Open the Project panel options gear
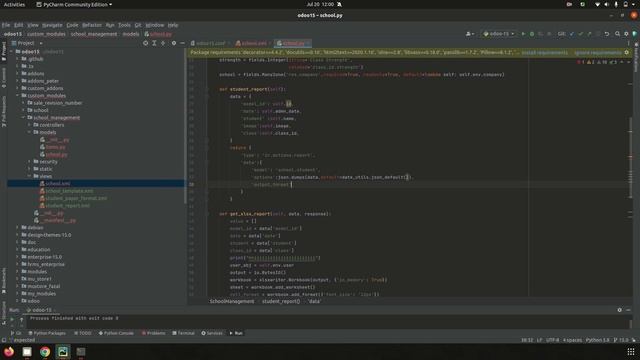The height and width of the screenshot is (360, 640). [x=174, y=43]
